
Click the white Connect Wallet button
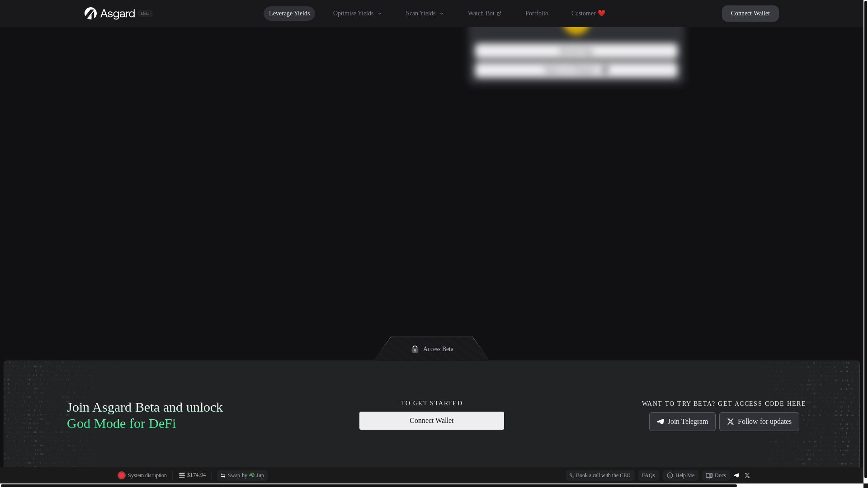tap(432, 421)
